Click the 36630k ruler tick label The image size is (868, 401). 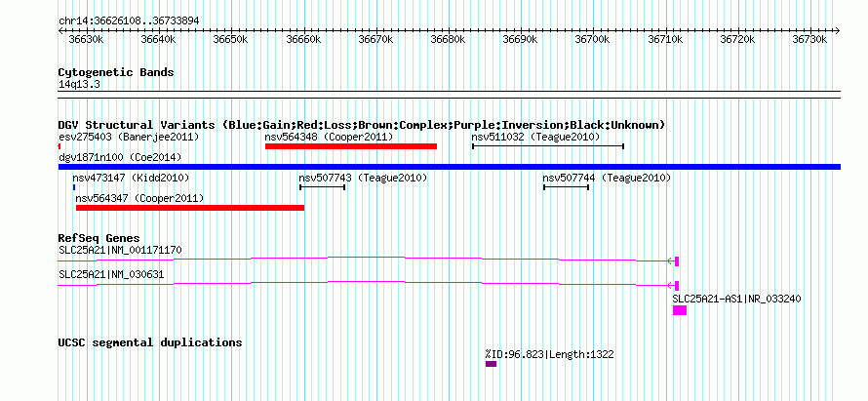tap(88, 39)
